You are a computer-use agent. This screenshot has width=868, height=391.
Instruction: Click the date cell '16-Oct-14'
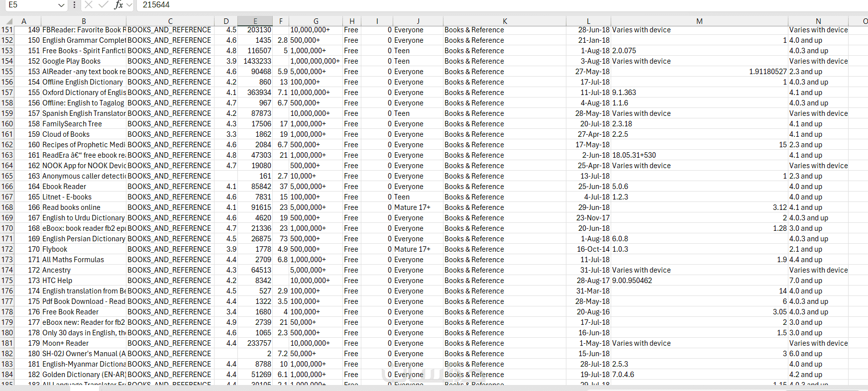click(588, 249)
